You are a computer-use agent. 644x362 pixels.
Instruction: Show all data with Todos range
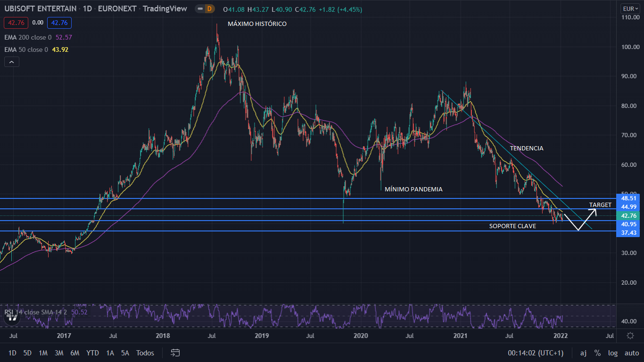click(145, 353)
